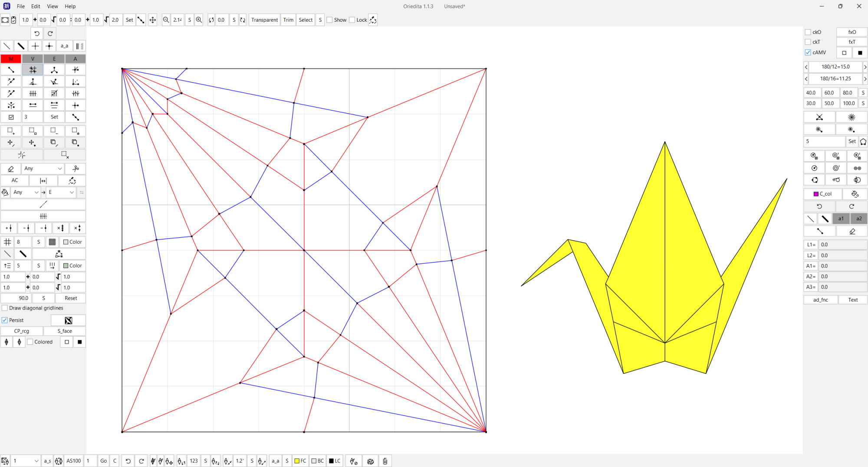Image resolution: width=868 pixels, height=467 pixels.
Task: Choose the perpendicular line drawing tool
Action: [x=33, y=82]
